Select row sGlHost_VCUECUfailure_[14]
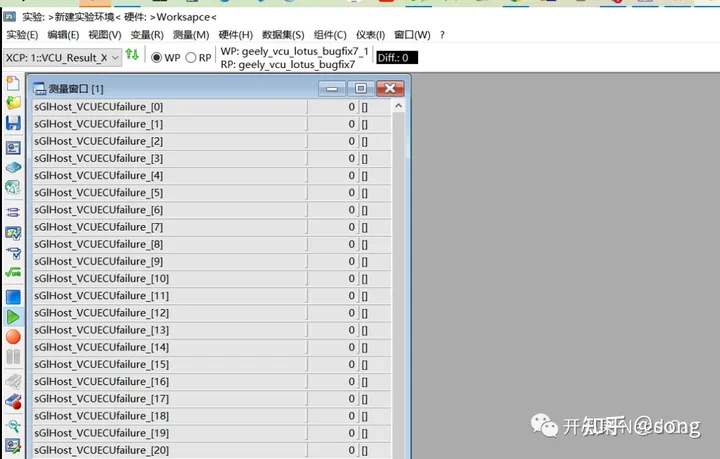The image size is (720, 459). coord(212,347)
